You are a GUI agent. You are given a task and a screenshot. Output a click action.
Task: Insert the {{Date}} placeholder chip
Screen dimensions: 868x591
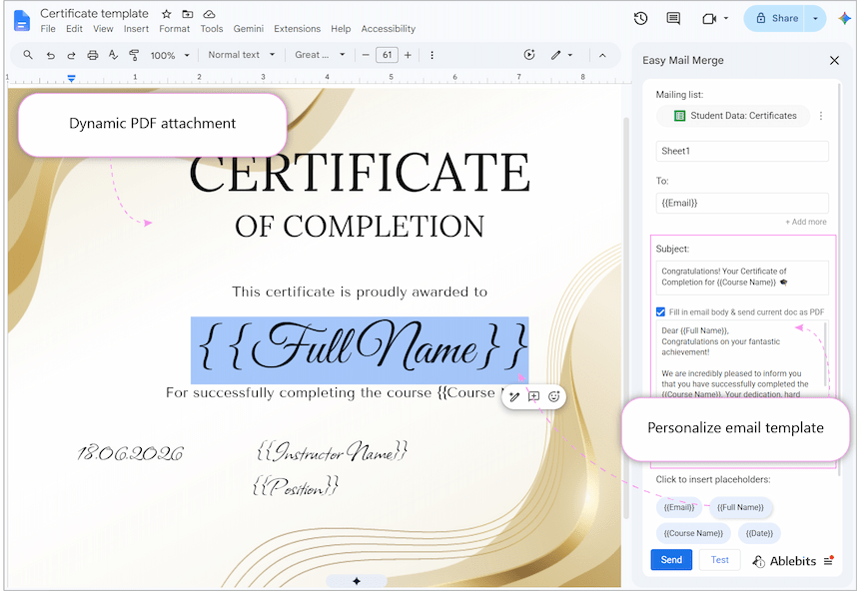pos(759,533)
